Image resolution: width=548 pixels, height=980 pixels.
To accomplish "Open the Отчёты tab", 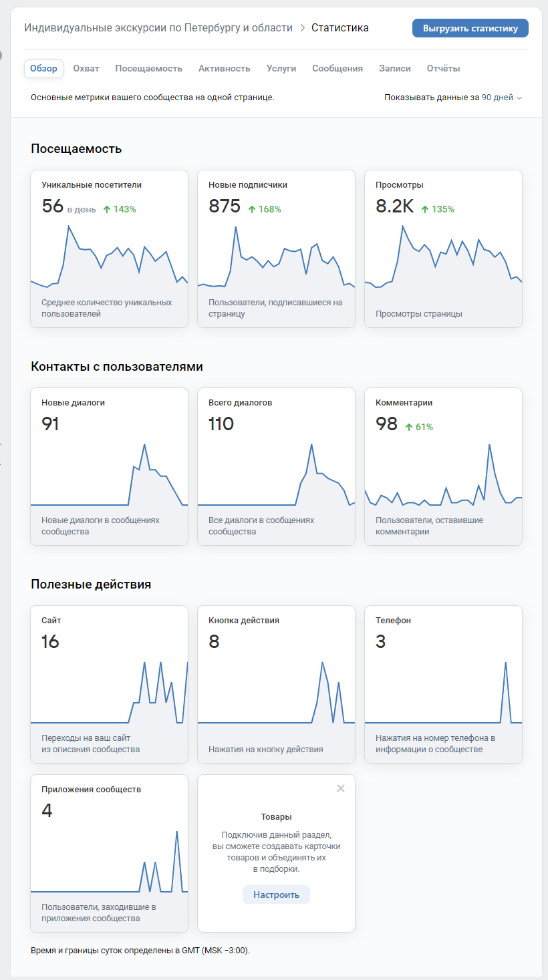I will [x=443, y=68].
